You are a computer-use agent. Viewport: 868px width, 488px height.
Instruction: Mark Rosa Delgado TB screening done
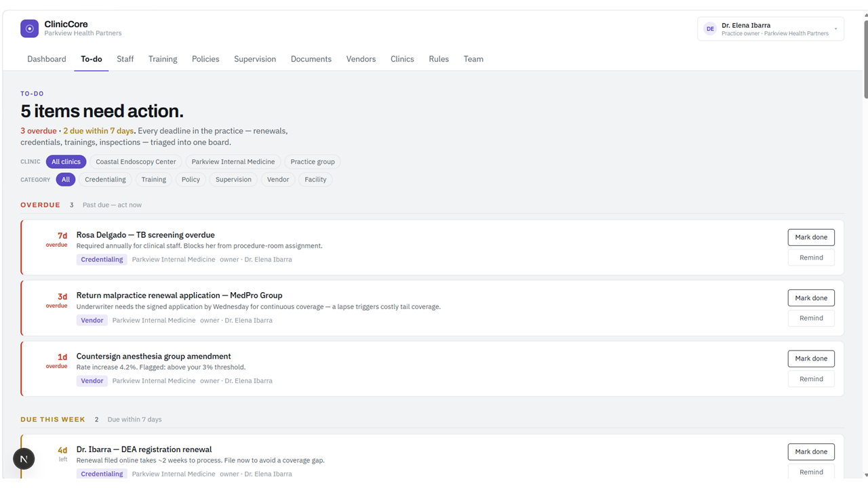[x=811, y=237]
